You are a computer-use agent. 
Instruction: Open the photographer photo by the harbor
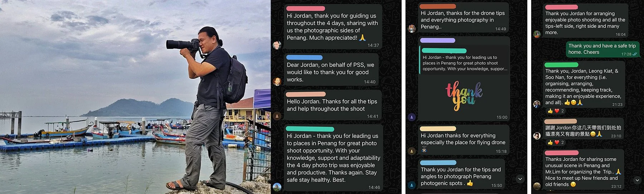coord(135,97)
